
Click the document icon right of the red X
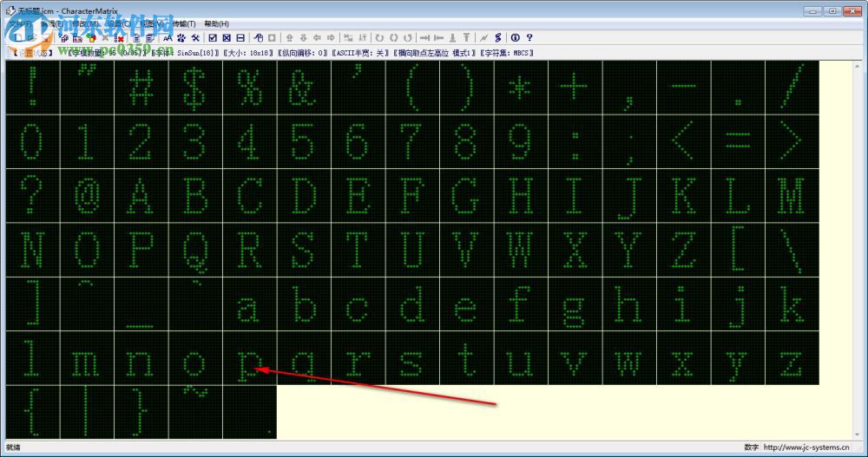(x=136, y=37)
